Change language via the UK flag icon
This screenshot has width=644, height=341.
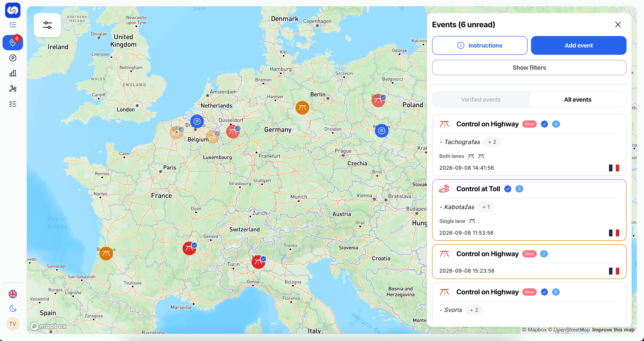(13, 294)
